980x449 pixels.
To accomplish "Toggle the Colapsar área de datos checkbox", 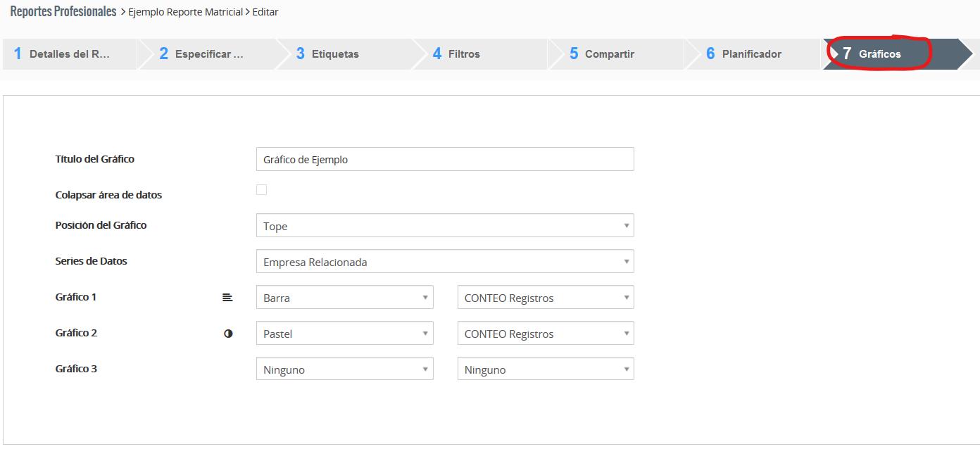I will coord(261,190).
